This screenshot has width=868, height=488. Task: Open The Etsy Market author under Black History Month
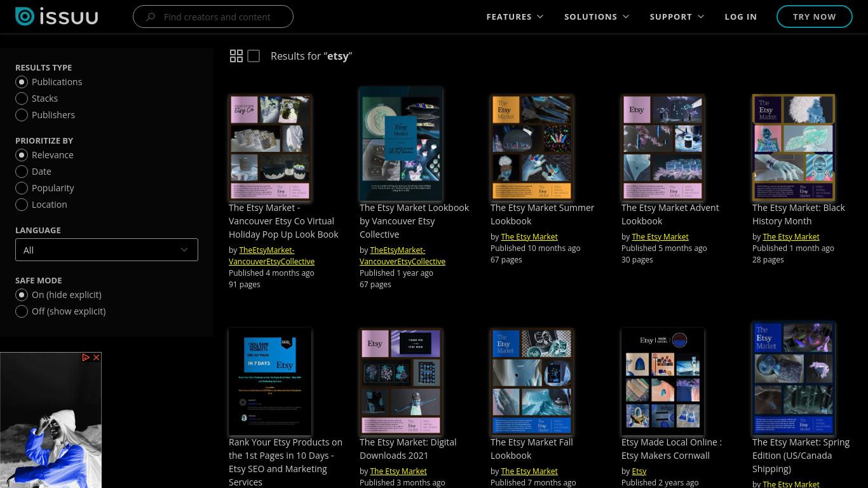pyautogui.click(x=790, y=236)
